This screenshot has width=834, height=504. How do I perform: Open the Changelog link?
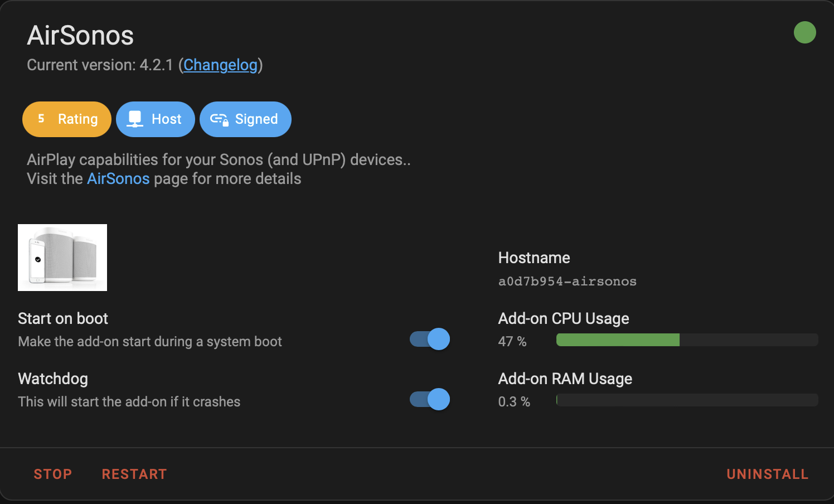(220, 65)
